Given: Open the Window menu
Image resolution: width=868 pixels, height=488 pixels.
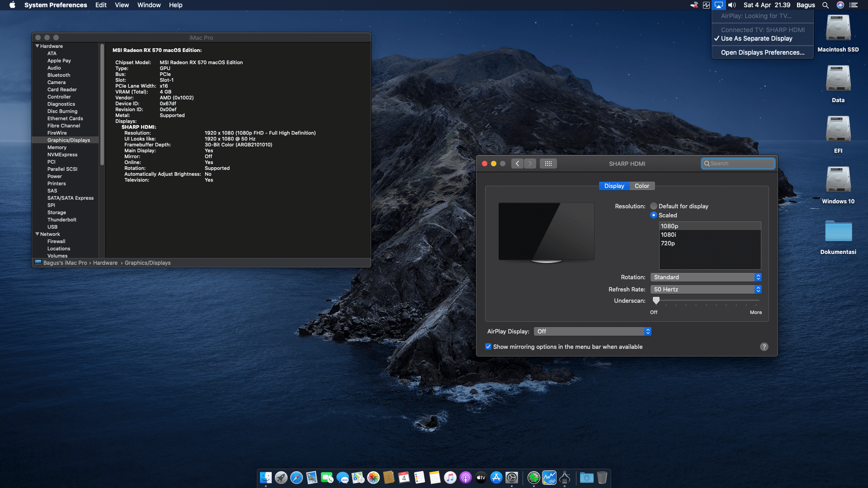Looking at the screenshot, I should [149, 5].
